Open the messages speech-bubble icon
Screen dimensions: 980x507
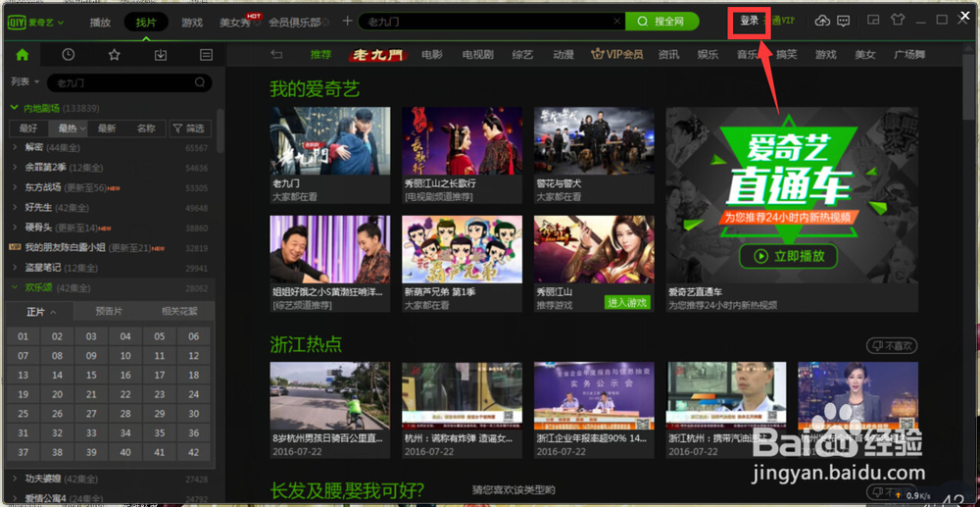tap(843, 21)
